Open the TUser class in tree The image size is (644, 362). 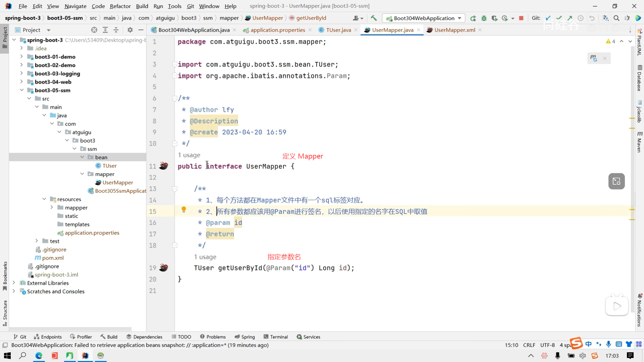(109, 166)
